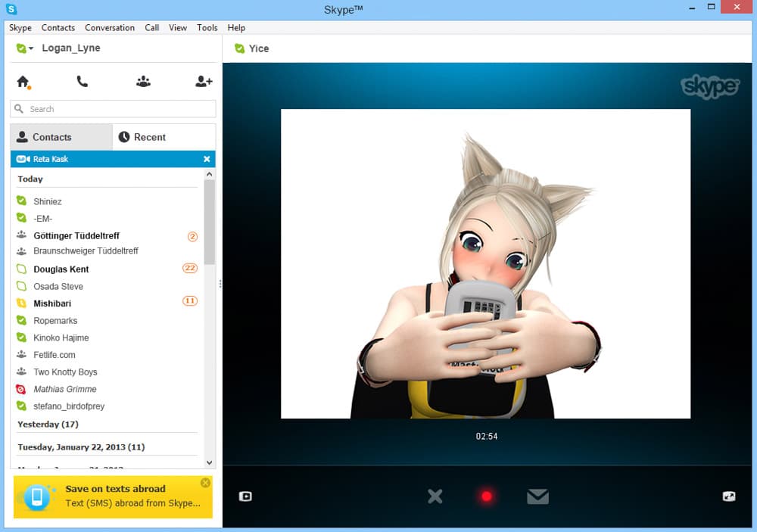Toggle full screen view icon
The height and width of the screenshot is (532, 757).
click(728, 496)
